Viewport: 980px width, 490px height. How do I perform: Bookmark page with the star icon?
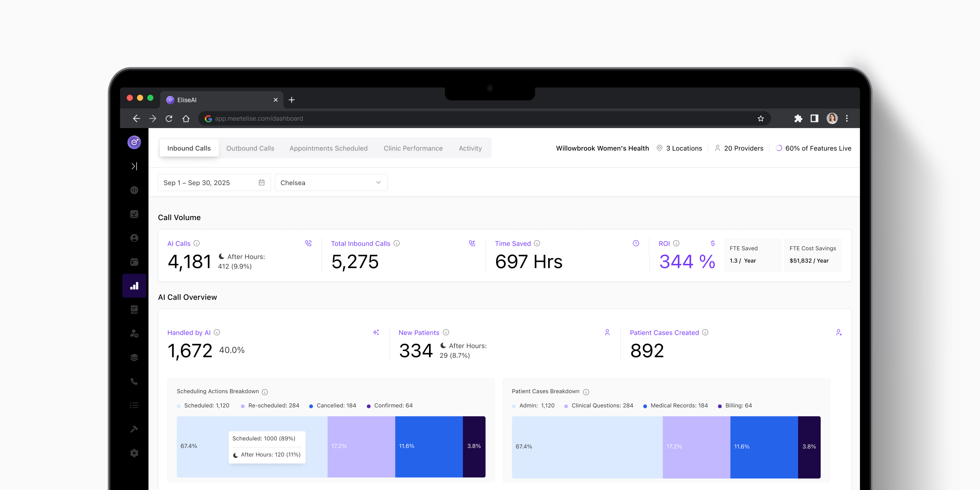(x=760, y=119)
